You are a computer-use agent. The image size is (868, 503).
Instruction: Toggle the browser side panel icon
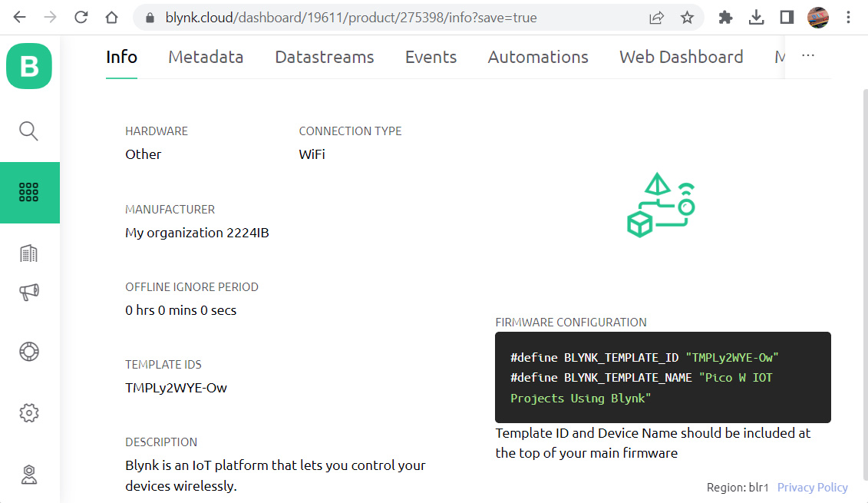point(787,18)
